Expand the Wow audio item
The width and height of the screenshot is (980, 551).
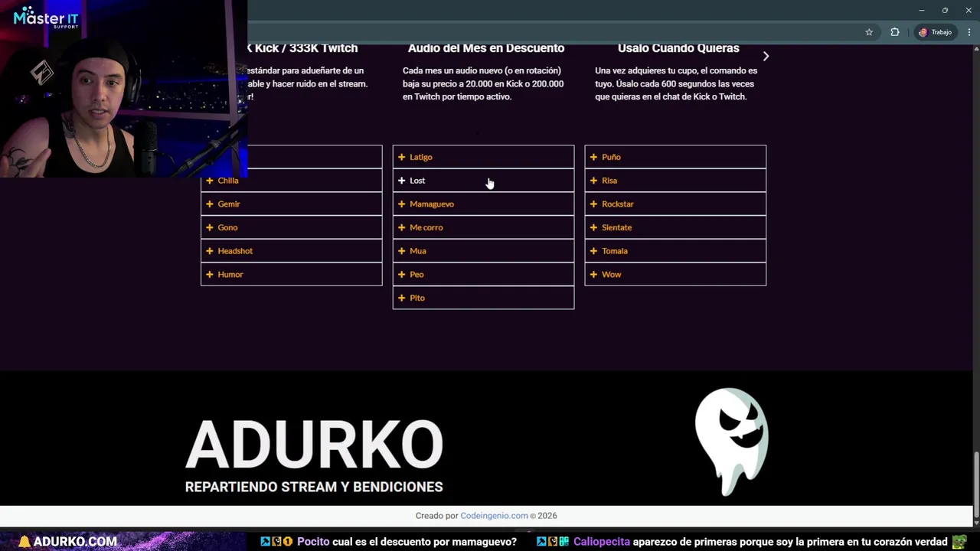coord(675,275)
